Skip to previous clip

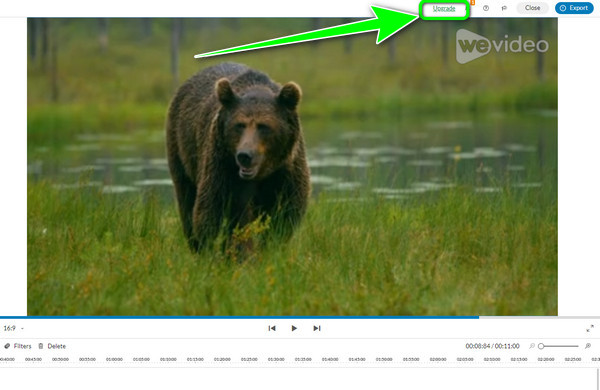272,328
